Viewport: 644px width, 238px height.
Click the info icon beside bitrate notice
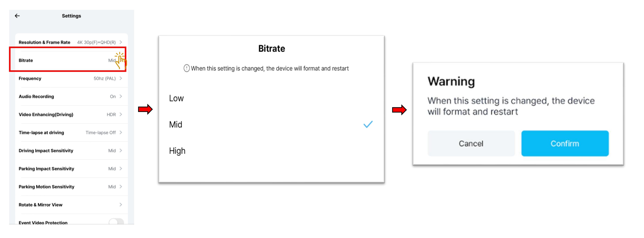(x=186, y=68)
